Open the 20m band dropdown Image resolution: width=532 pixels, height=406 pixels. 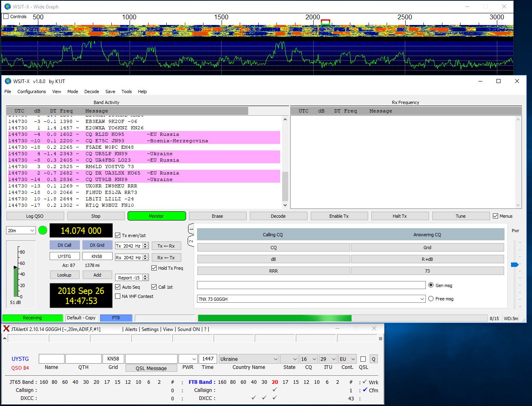21,231
